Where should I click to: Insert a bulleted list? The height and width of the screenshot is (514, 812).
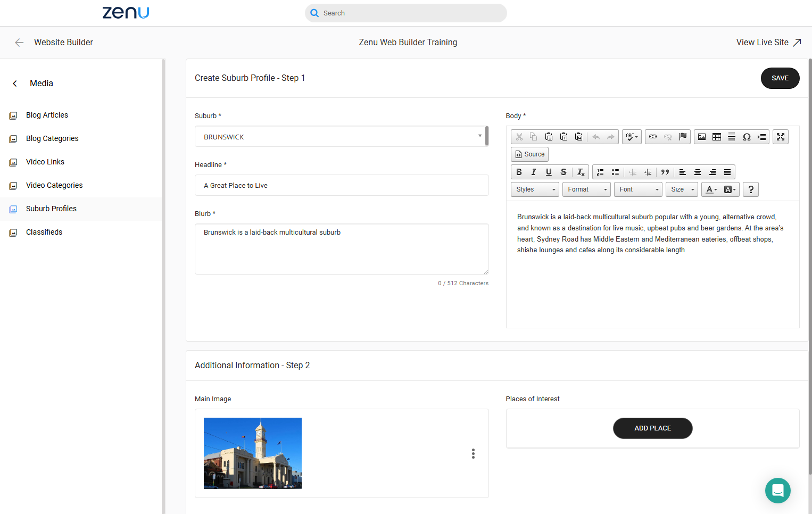pyautogui.click(x=615, y=172)
